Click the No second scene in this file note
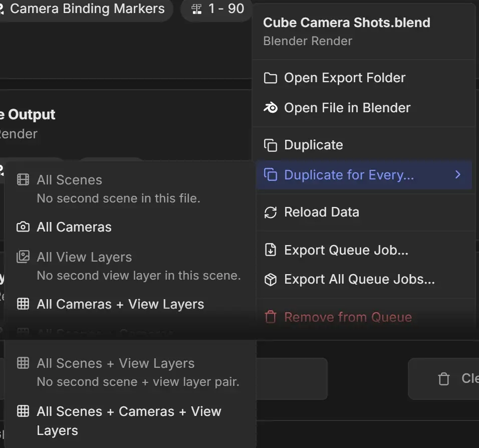This screenshot has width=479, height=448. coord(119,198)
